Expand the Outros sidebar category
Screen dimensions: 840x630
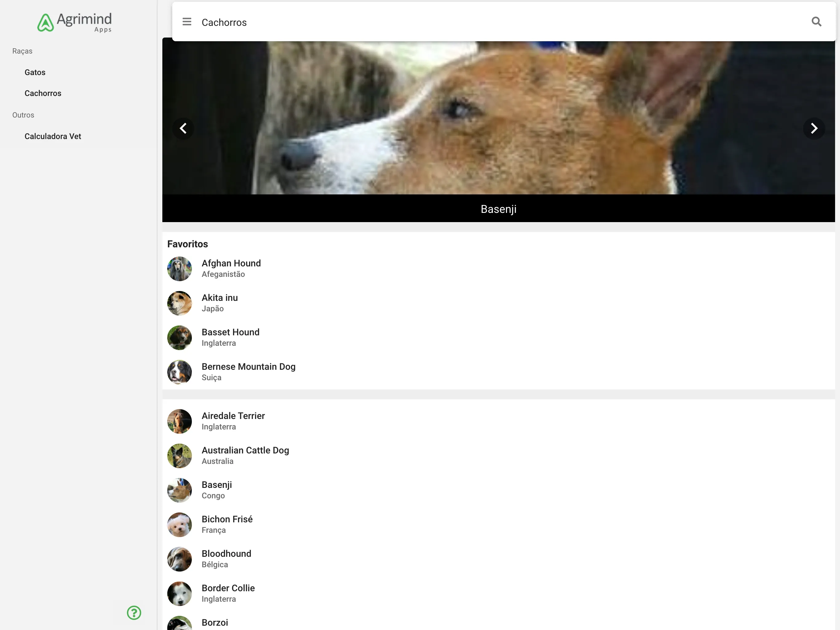pyautogui.click(x=23, y=115)
